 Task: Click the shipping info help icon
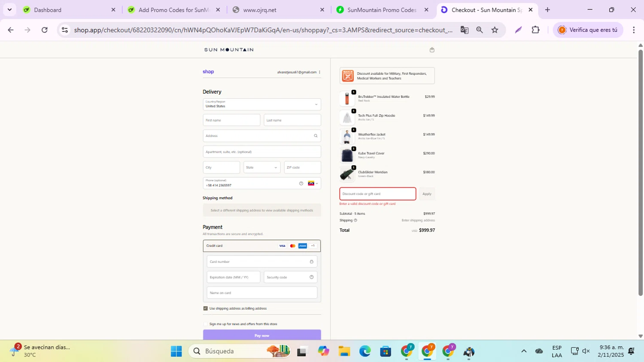tap(355, 220)
